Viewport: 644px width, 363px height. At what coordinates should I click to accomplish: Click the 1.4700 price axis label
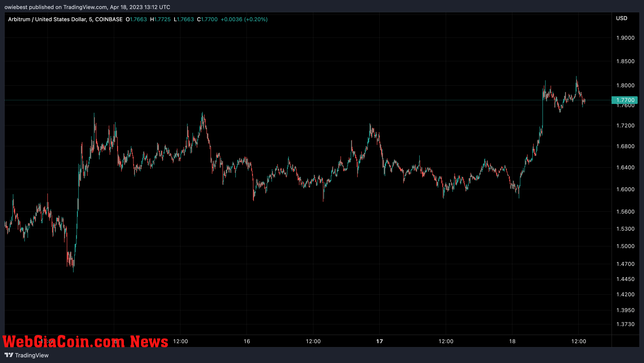coord(625,264)
